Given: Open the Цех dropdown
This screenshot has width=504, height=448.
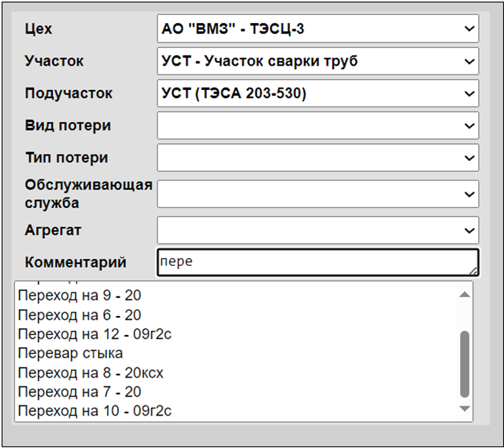Looking at the screenshot, I should (317, 29).
